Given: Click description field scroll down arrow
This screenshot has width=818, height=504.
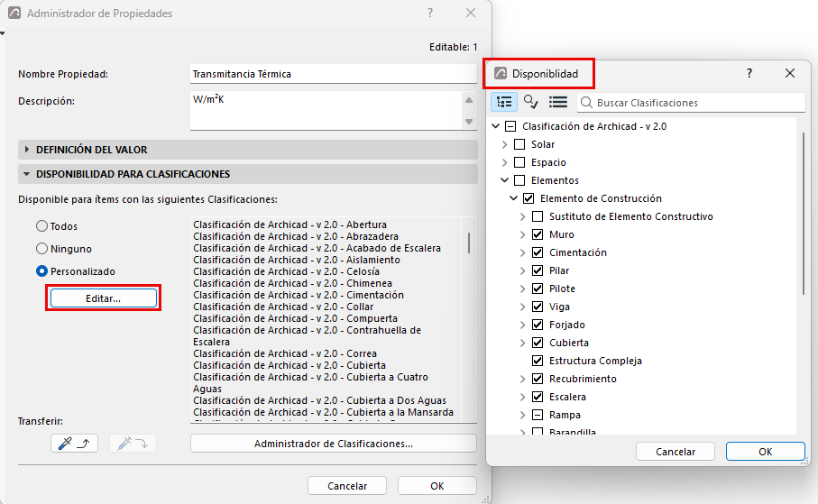Looking at the screenshot, I should click(469, 122).
